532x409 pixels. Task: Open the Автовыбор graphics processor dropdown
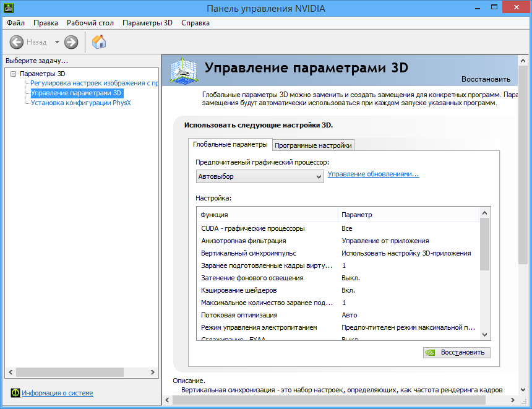pos(260,176)
